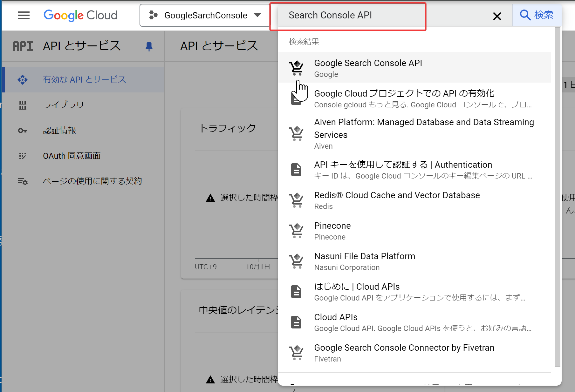Click document icon beside はじめに Cloud APIs
This screenshot has height=392, width=575.
(x=296, y=292)
